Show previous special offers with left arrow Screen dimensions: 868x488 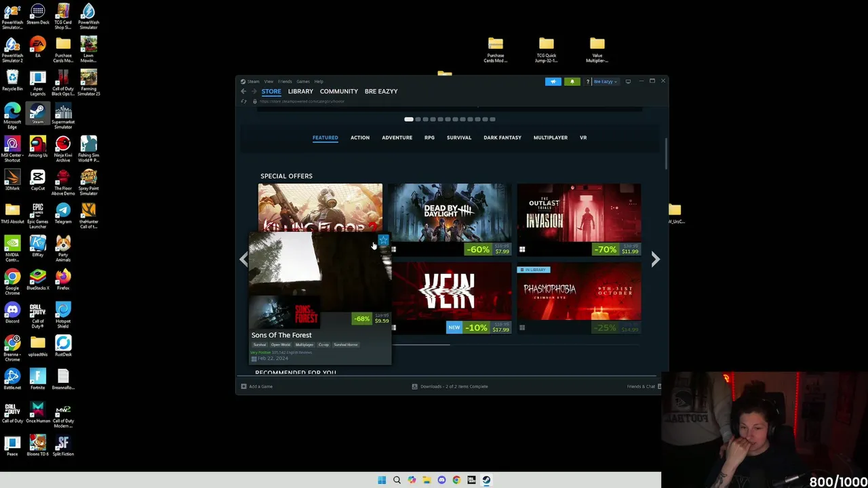click(x=243, y=259)
